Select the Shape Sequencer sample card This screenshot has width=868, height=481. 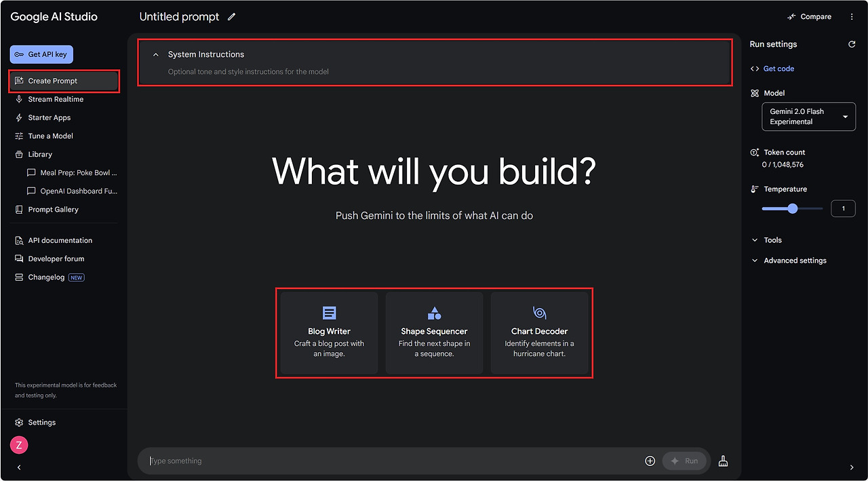coord(435,333)
